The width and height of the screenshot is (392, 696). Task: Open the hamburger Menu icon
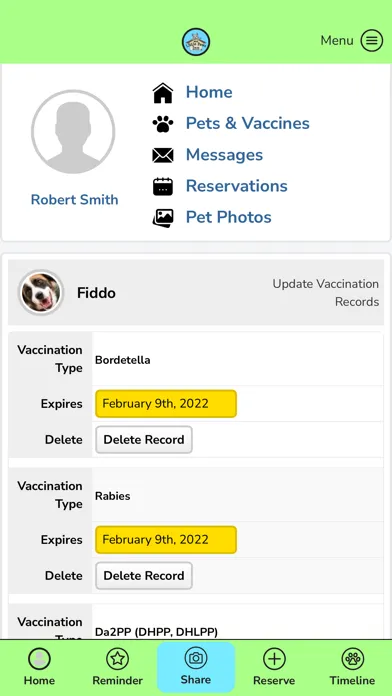point(371,41)
